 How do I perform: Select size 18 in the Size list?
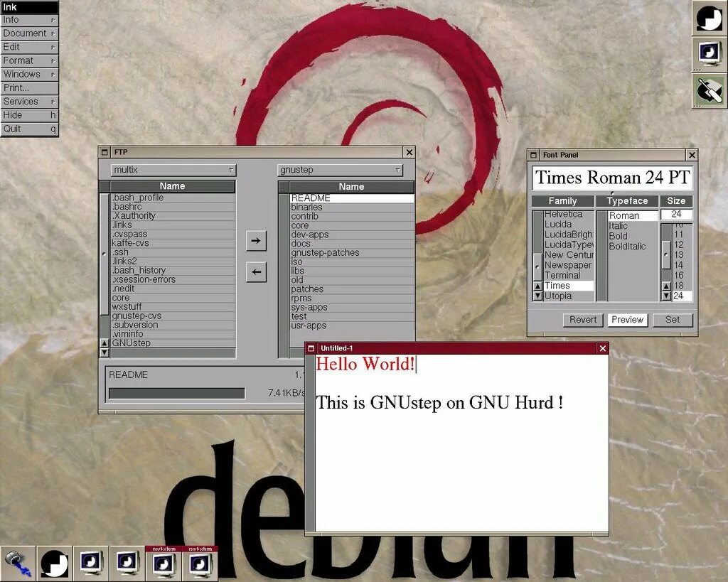pos(682,286)
